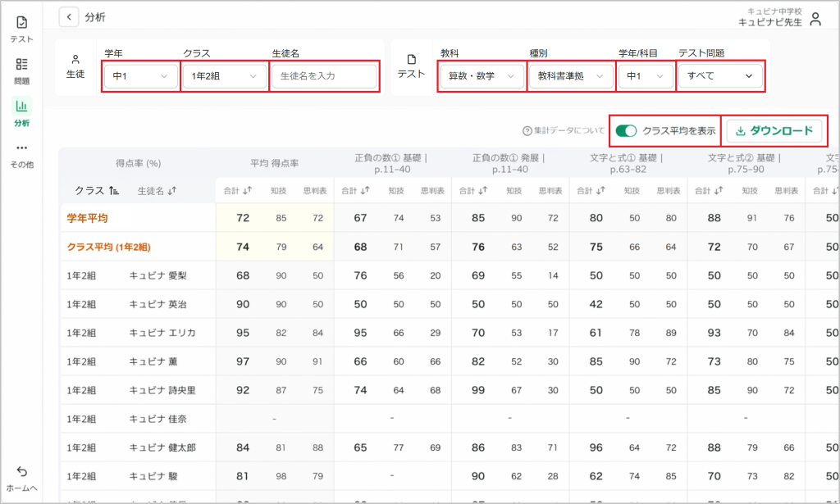Viewport: 840px width, 504px height.
Task: Open the クラス dropdown showing 1年2組
Action: tap(225, 76)
